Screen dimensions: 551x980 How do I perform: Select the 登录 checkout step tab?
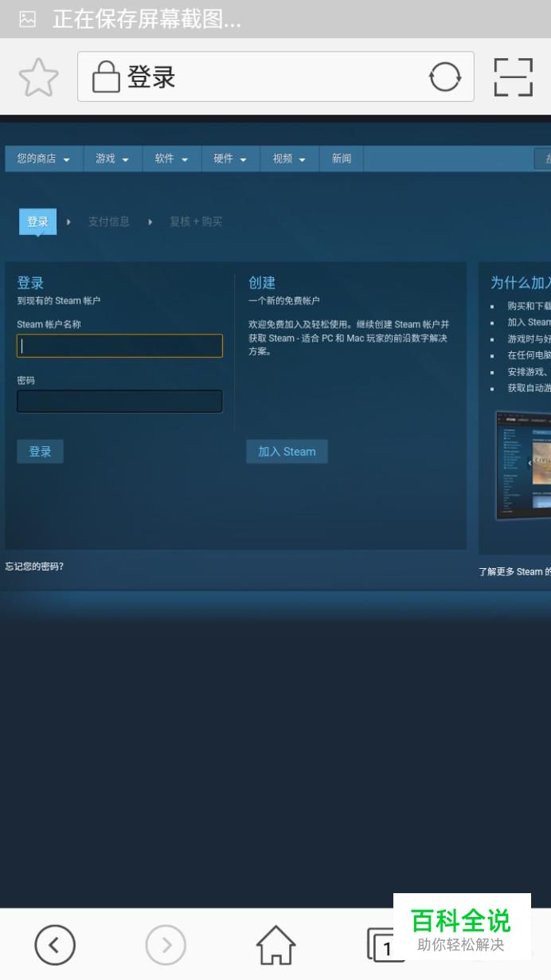[x=38, y=221]
